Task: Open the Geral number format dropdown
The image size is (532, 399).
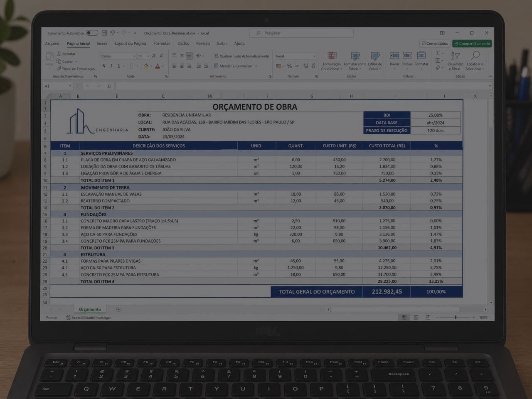Action: click(x=314, y=56)
